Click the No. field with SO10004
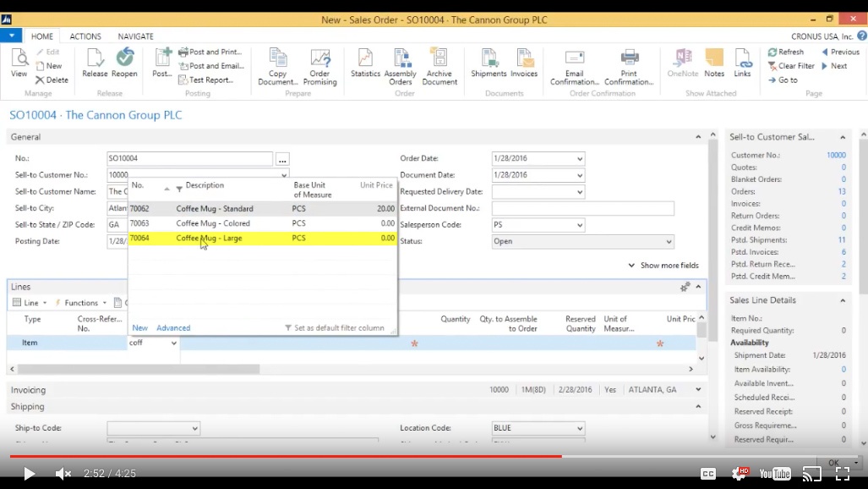This screenshot has width=868, height=489. coord(190,158)
